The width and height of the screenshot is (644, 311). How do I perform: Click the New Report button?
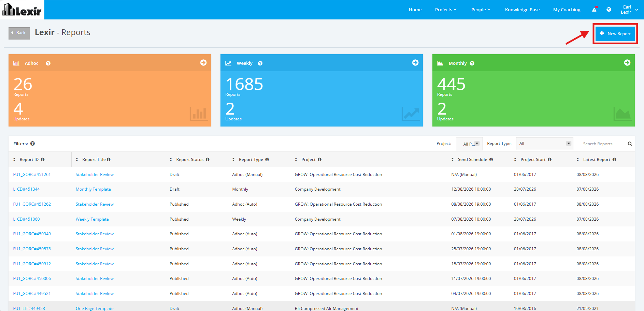click(615, 33)
